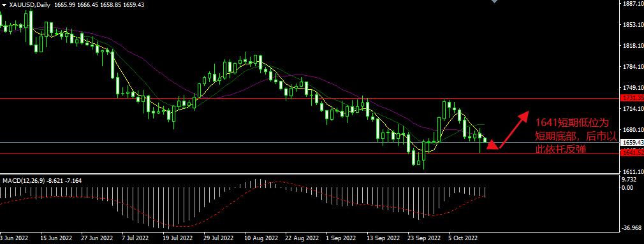Click the 19 Jul 2022 date label
Viewport: 644px width, 244px height.
177,238
